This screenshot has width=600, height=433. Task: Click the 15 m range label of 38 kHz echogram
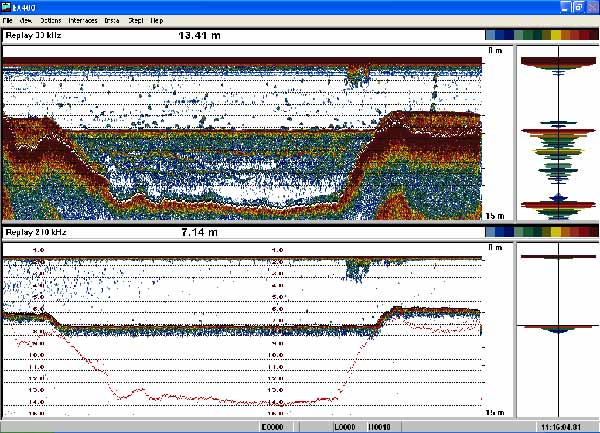click(x=495, y=216)
